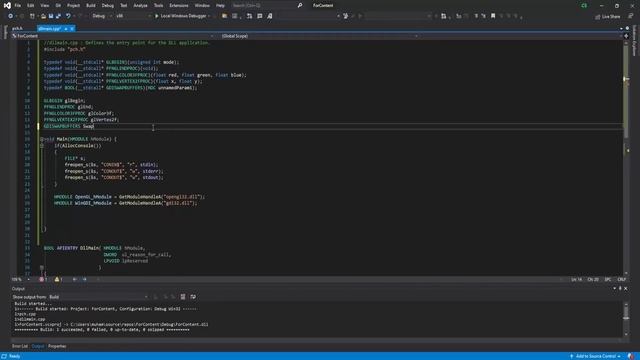Click the navigate backward icon

click(x=11, y=16)
